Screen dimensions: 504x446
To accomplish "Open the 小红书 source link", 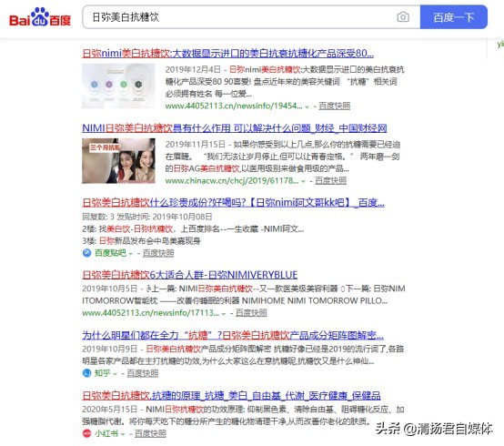I will click(x=106, y=433).
